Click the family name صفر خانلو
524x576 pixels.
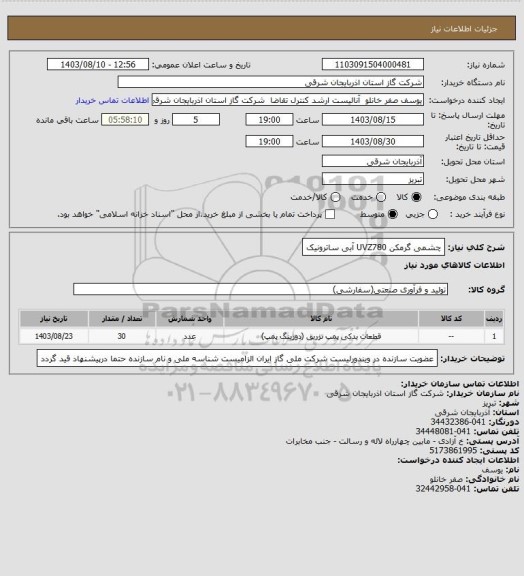point(446,479)
